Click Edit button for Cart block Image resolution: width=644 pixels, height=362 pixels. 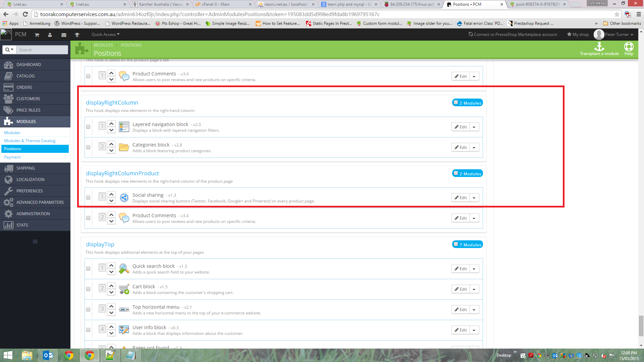point(461,289)
